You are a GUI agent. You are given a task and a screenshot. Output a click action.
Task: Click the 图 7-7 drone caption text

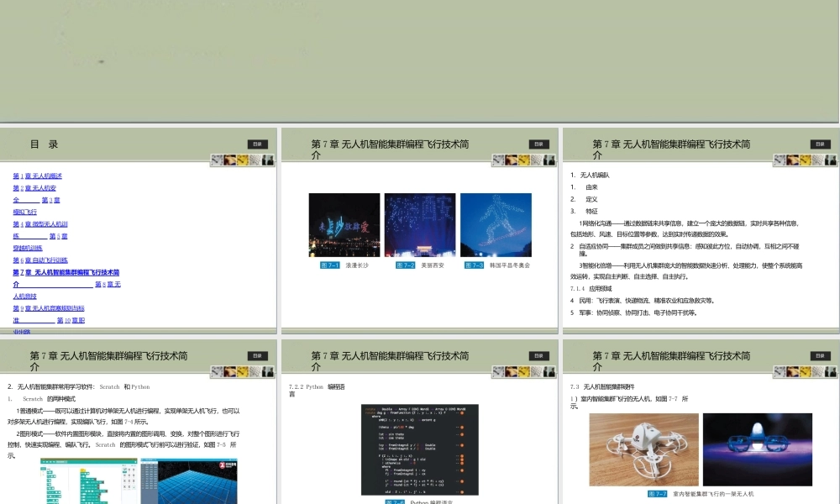coord(701,494)
